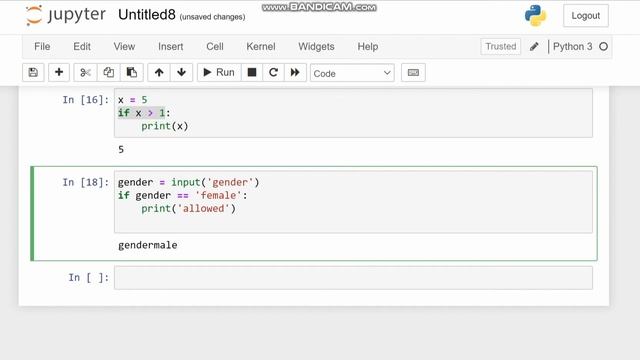Viewport: 640px width, 360px height.
Task: Click the gender = input('gender') line
Action: pos(189,182)
